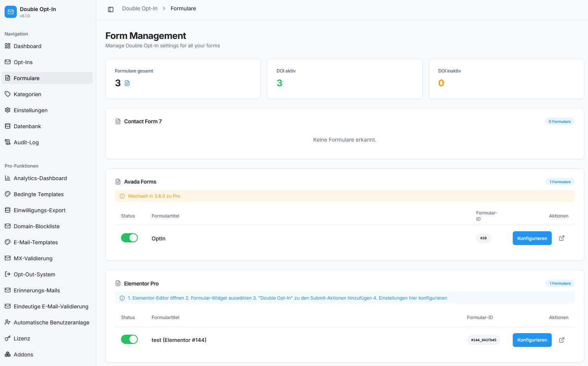Click the Domain-Blockliste envelope icon
This screenshot has width=588, height=366.
pyautogui.click(x=8, y=226)
